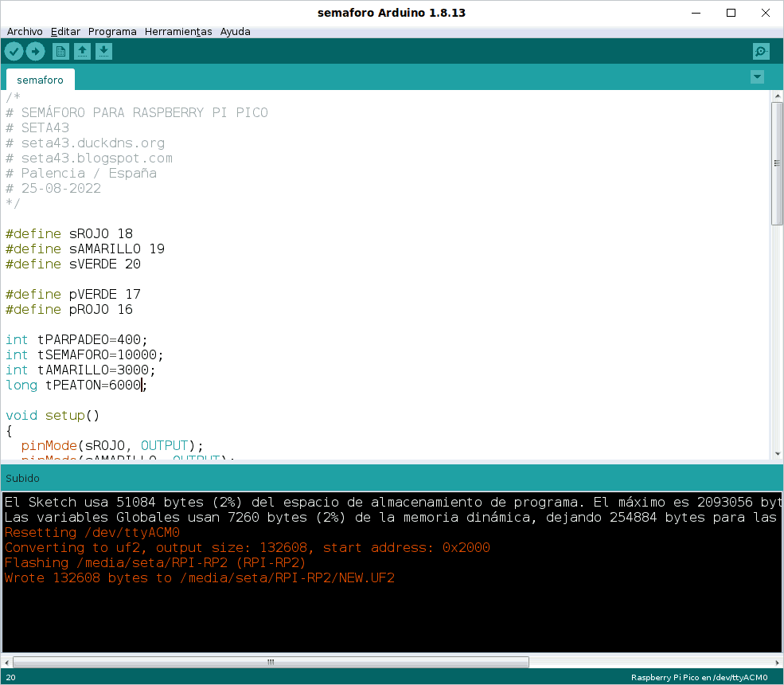Open the Editar menu
Image resolution: width=784 pixels, height=685 pixels.
click(65, 32)
